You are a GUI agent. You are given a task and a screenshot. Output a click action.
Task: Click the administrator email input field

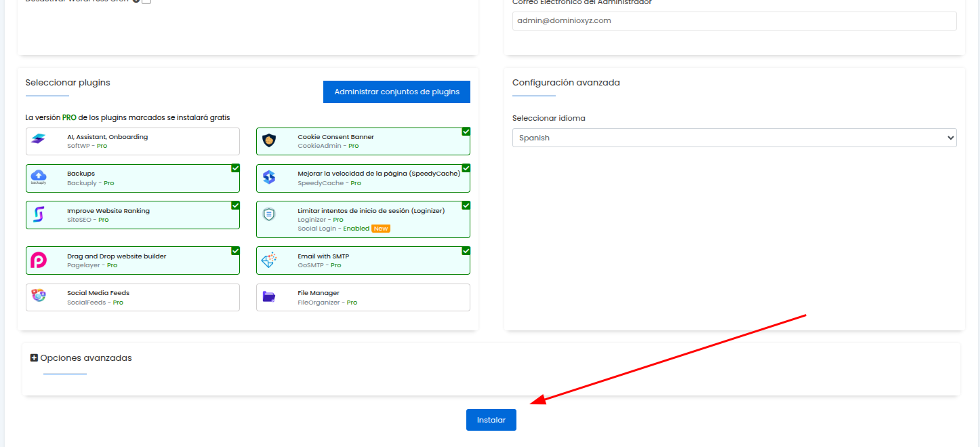pos(734,21)
